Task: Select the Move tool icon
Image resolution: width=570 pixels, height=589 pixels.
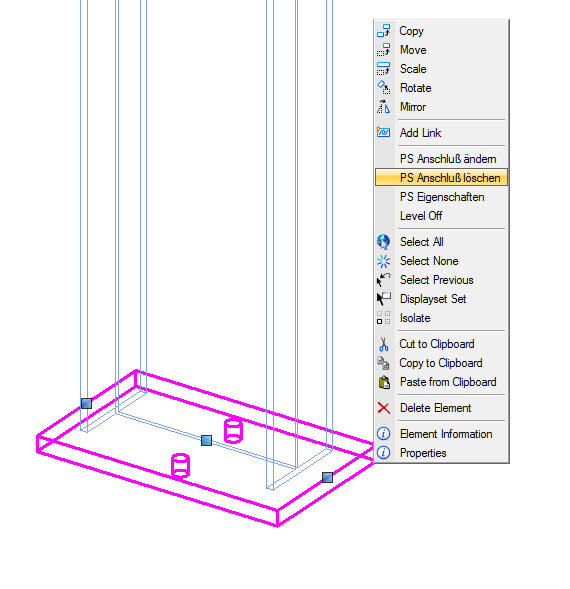Action: (384, 50)
